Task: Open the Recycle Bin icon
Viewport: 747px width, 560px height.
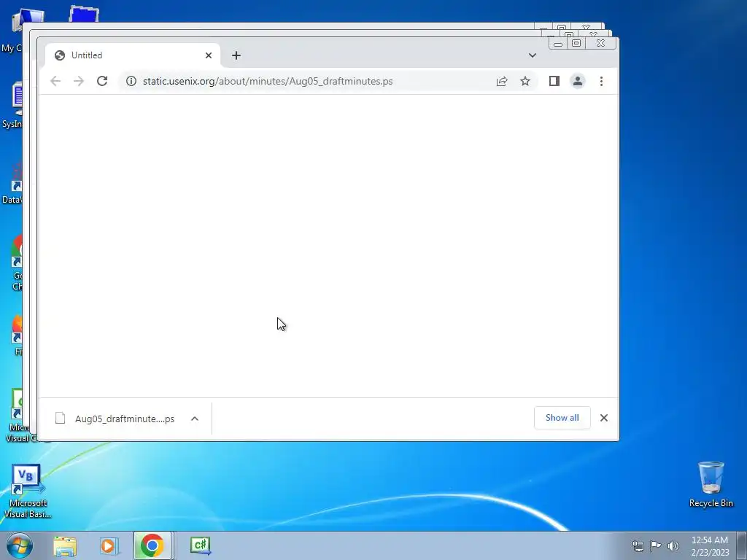Action: (x=711, y=484)
